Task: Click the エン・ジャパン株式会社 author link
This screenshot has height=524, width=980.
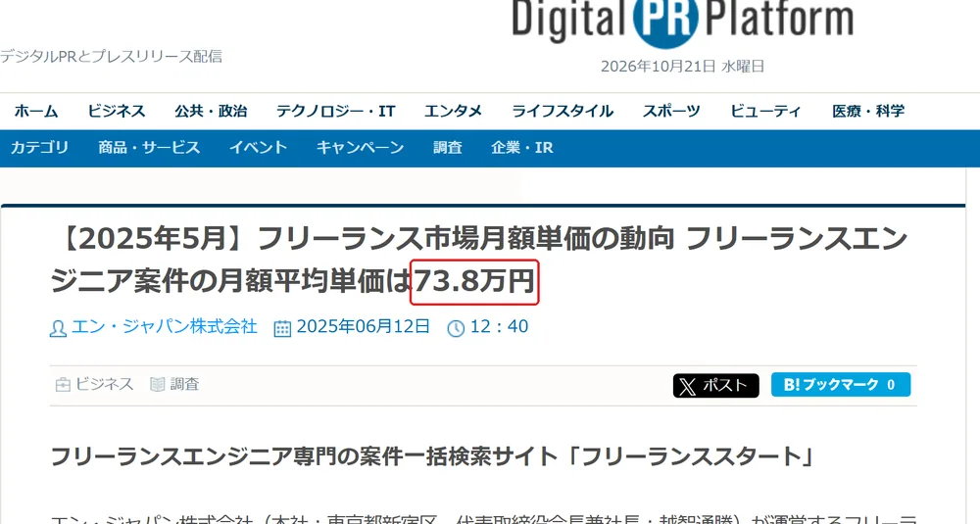Action: 165,326
